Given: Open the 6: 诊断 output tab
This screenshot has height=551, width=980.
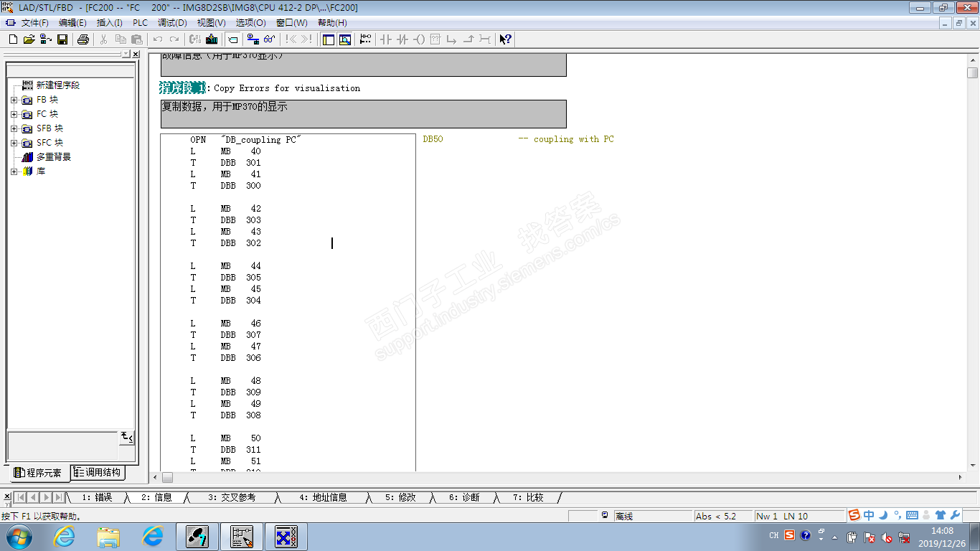Looking at the screenshot, I should pos(464,497).
